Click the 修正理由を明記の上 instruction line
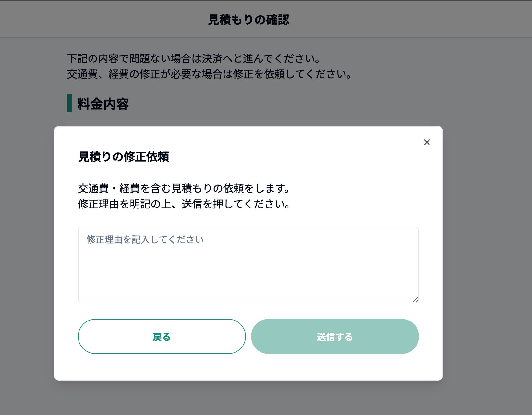This screenshot has height=415, width=532. tap(184, 204)
